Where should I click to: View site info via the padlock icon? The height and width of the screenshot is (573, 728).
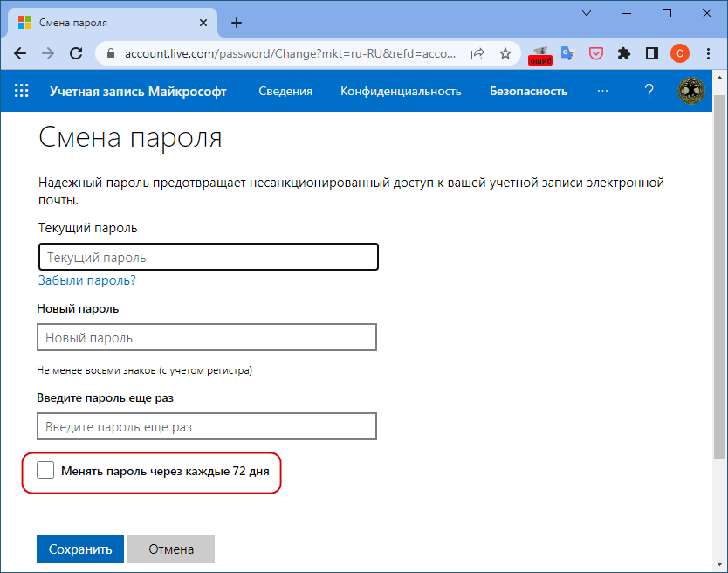tap(111, 53)
